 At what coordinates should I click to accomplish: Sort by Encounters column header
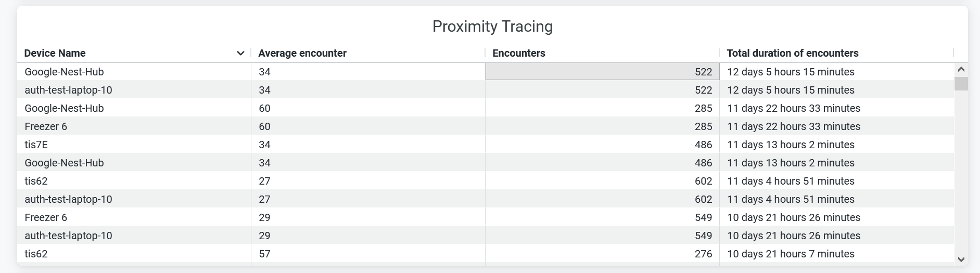[x=519, y=53]
